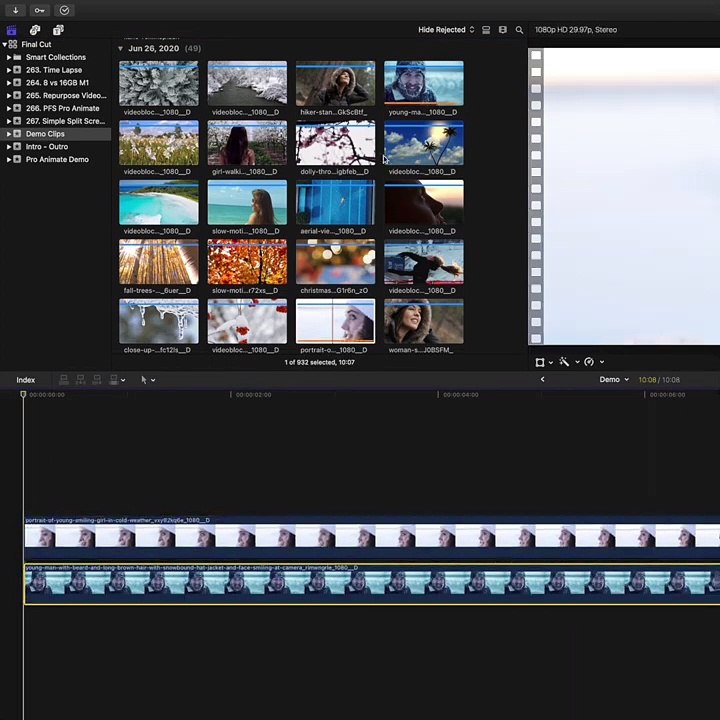720x720 pixels.
Task: Select the fall-trees clip thumbnail
Action: (x=159, y=262)
